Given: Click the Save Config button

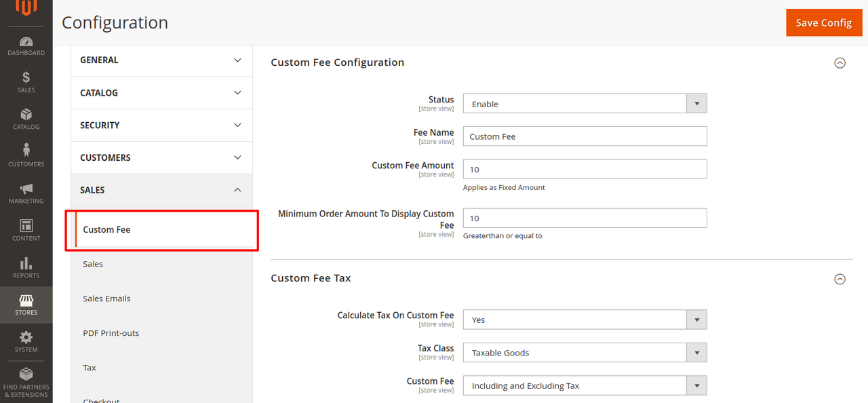Looking at the screenshot, I should point(824,22).
